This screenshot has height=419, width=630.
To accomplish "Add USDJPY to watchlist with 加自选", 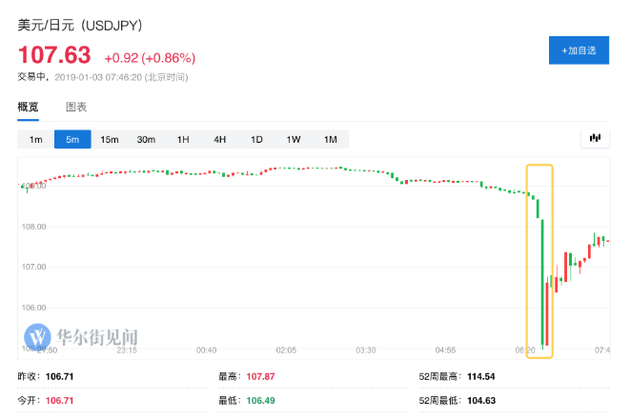I will (x=579, y=50).
